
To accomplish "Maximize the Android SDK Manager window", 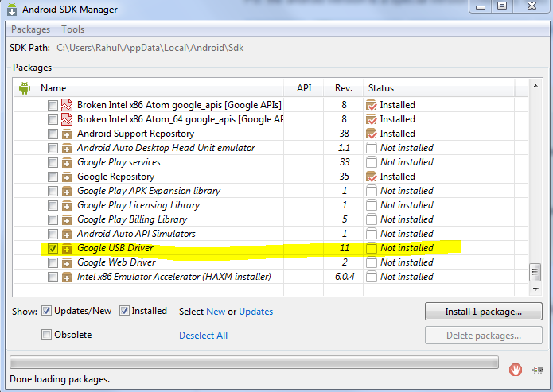I will 502,6.
